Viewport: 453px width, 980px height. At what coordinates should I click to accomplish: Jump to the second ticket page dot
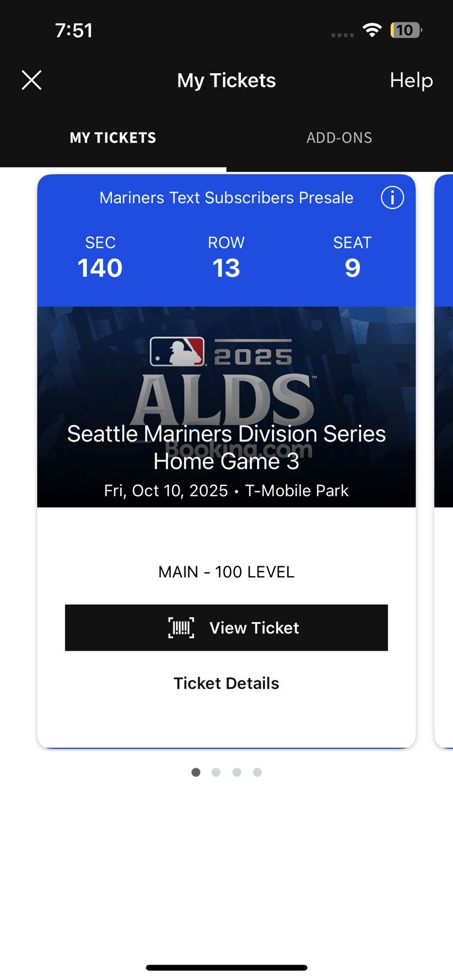click(x=216, y=772)
